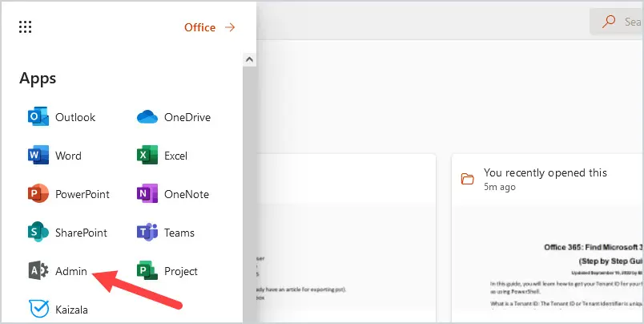This screenshot has width=644, height=324.
Task: Open the Admin center app
Action: [58, 271]
